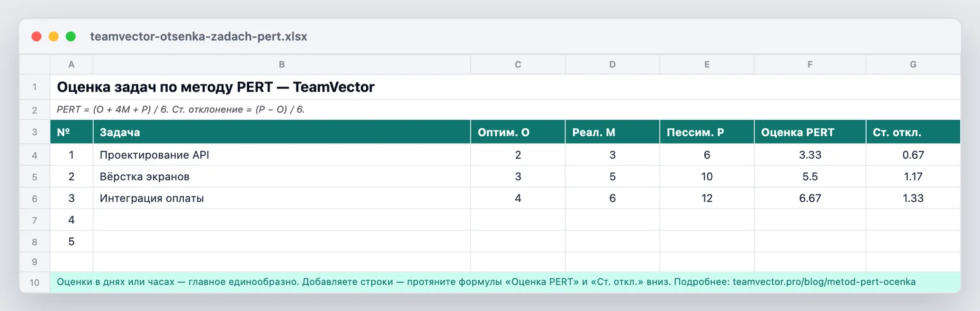
Task: Click optimistic value 2 for Проектирование API
Action: pos(518,155)
